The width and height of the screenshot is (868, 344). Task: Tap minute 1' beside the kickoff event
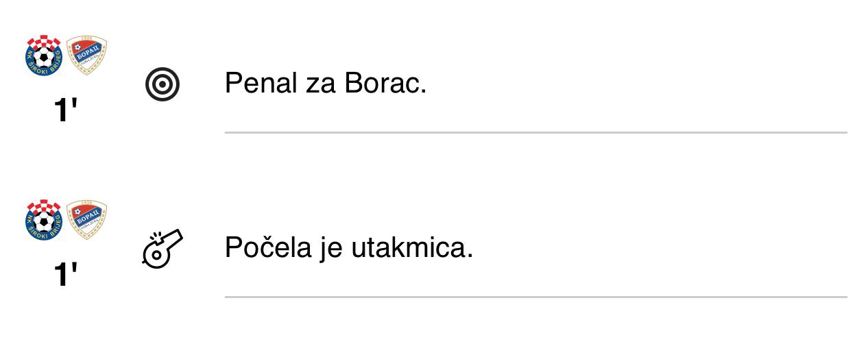point(64,273)
